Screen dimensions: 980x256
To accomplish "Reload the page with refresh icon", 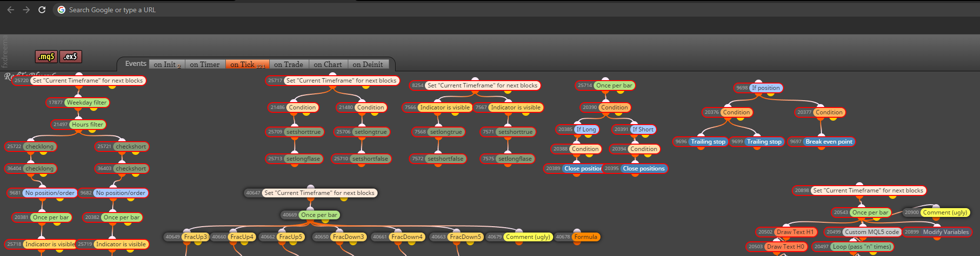I will pyautogui.click(x=42, y=10).
